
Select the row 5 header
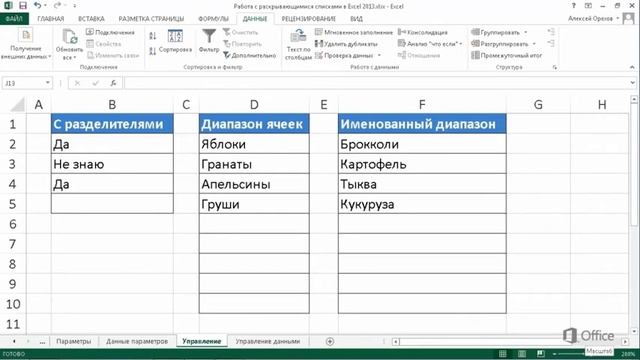point(13,204)
